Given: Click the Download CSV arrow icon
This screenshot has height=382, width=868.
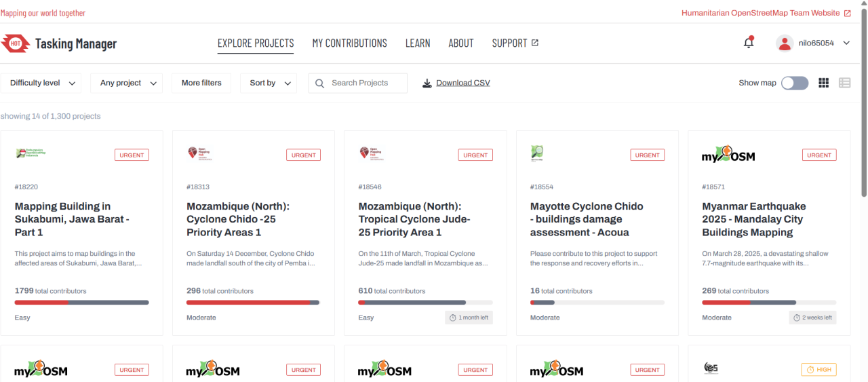Looking at the screenshot, I should pyautogui.click(x=427, y=83).
